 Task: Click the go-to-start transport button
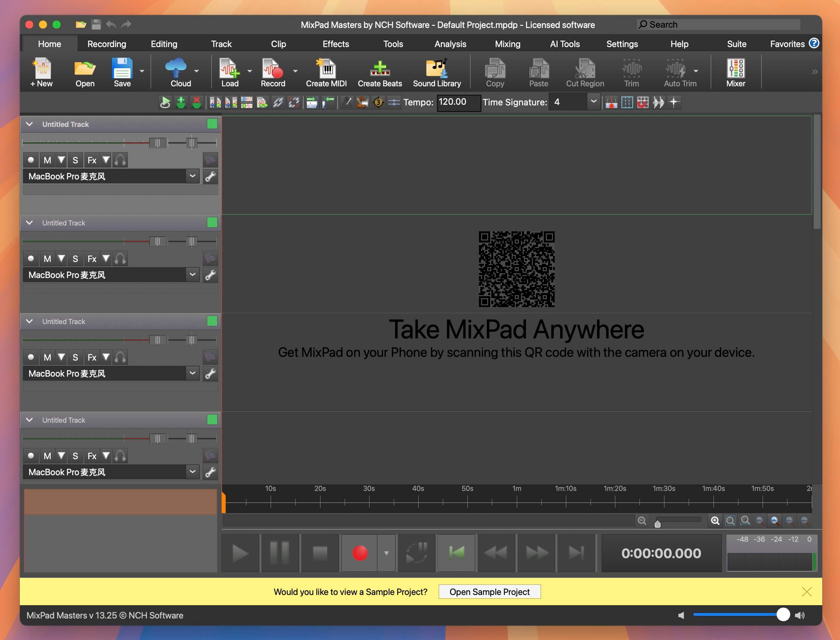click(456, 553)
